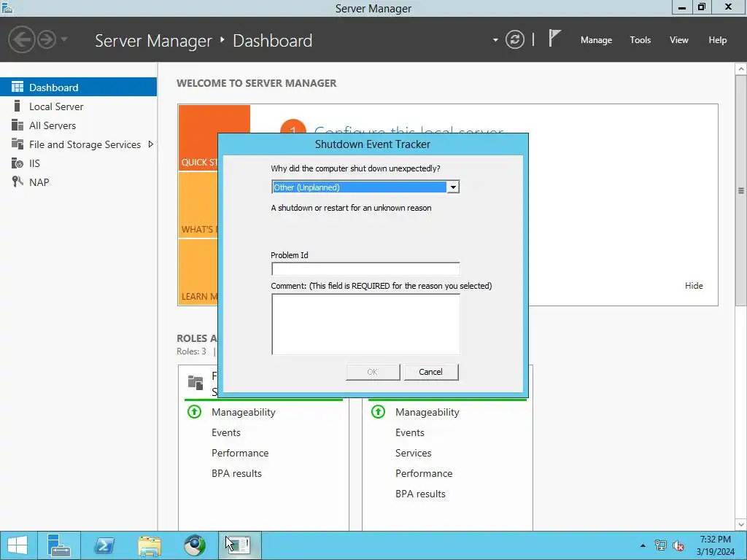Click the Comment text area
Viewport: 747px width, 560px height.
[x=365, y=324]
